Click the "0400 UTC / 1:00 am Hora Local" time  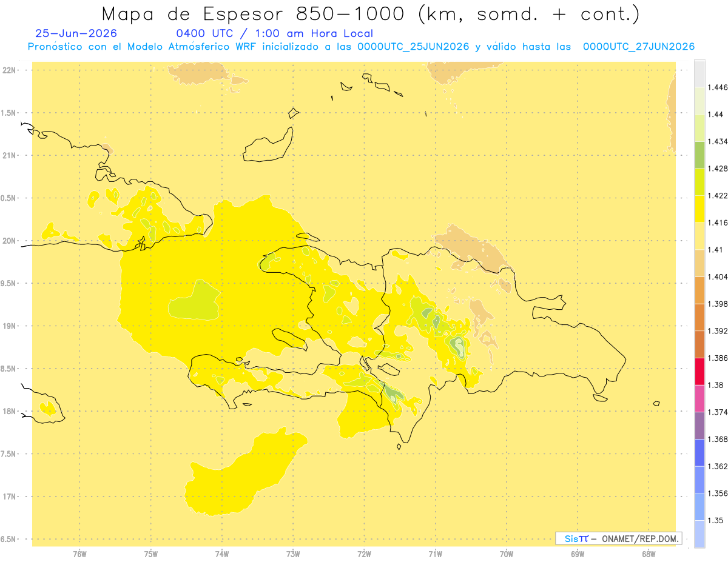pyautogui.click(x=274, y=34)
